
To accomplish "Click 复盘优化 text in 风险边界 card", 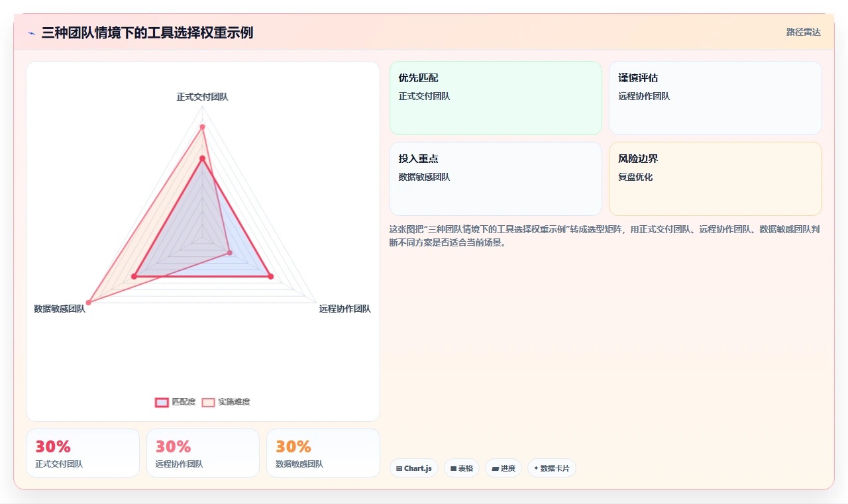I will point(635,177).
